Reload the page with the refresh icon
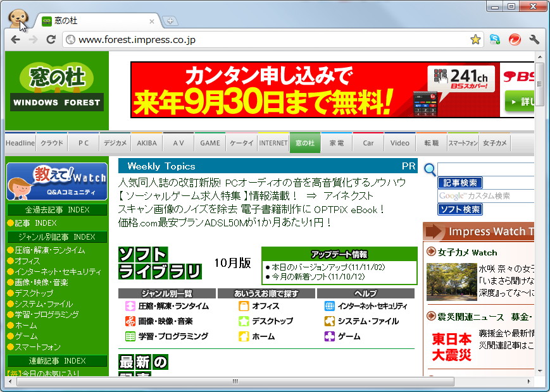 click(x=52, y=39)
